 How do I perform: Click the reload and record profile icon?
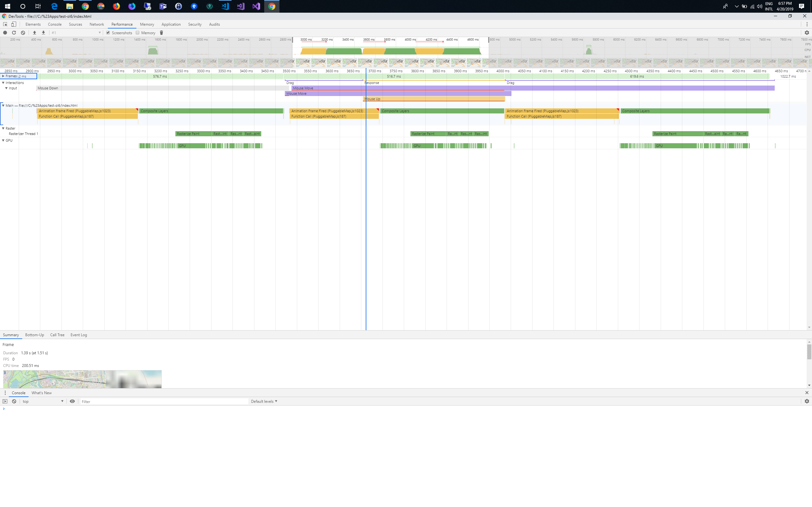tap(14, 33)
